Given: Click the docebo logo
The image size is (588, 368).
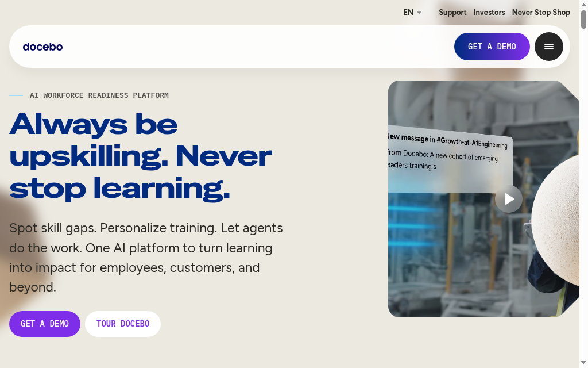Looking at the screenshot, I should click(x=42, y=47).
